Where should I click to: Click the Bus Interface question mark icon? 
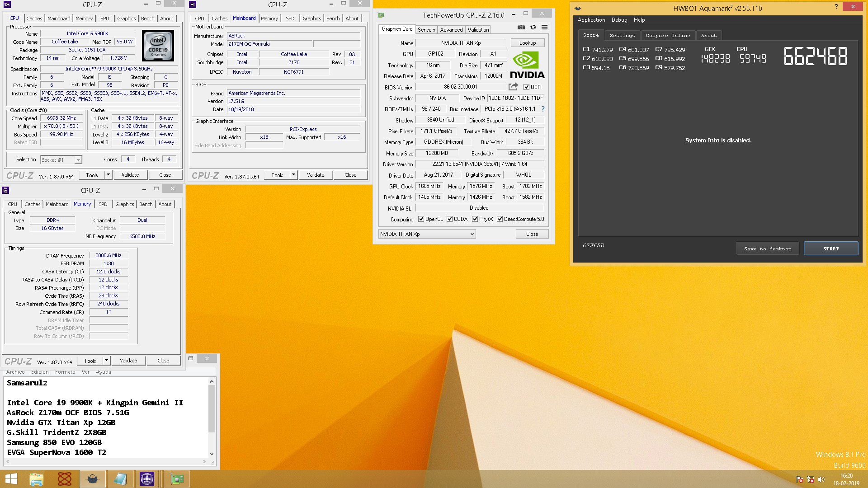pos(542,109)
